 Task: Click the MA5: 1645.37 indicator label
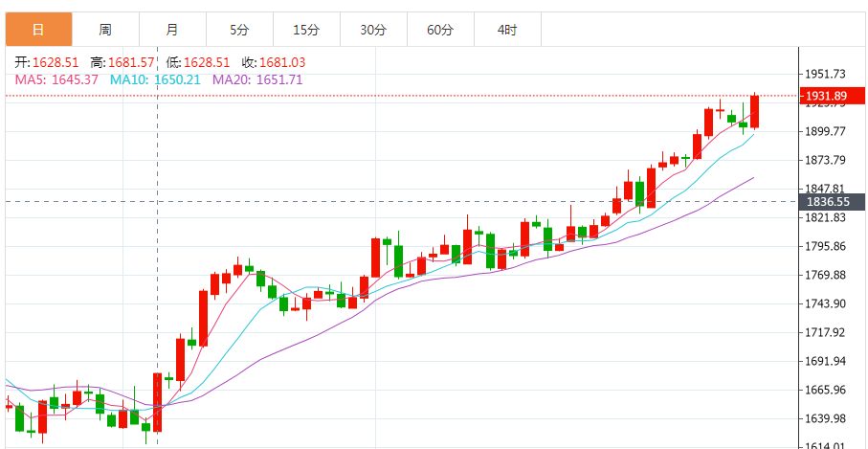56,79
